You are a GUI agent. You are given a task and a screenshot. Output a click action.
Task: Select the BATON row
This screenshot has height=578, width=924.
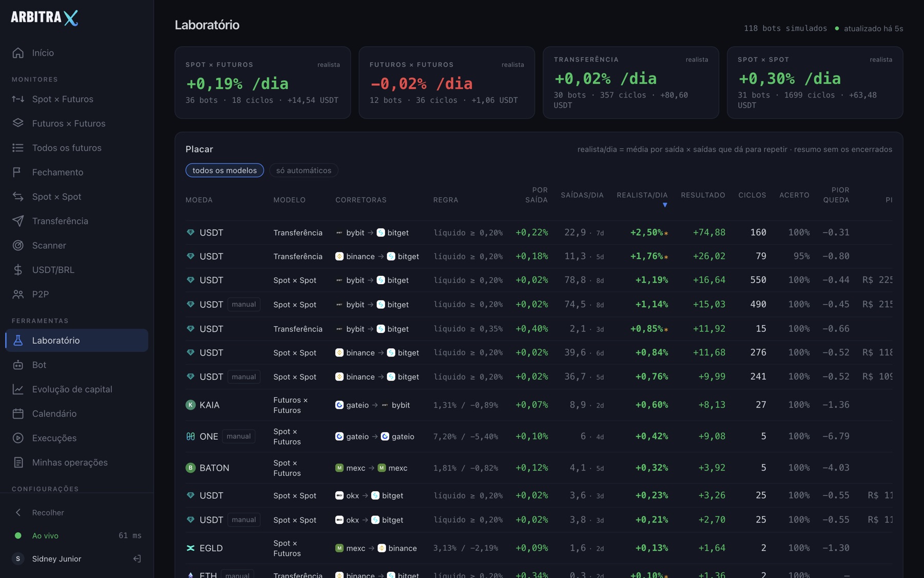(539, 468)
